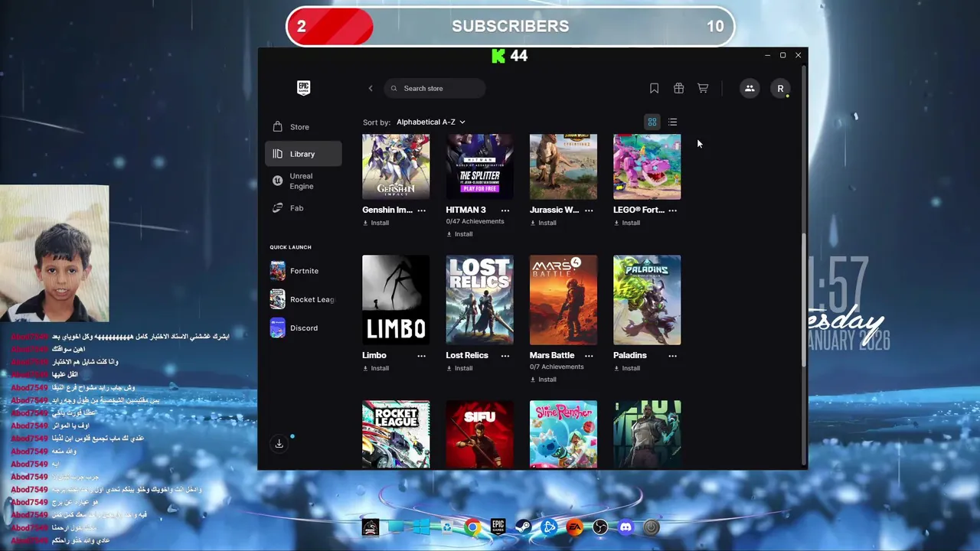Open the three-dot menu for HITMAN 3
This screenshot has width=980, height=551.
click(x=505, y=210)
